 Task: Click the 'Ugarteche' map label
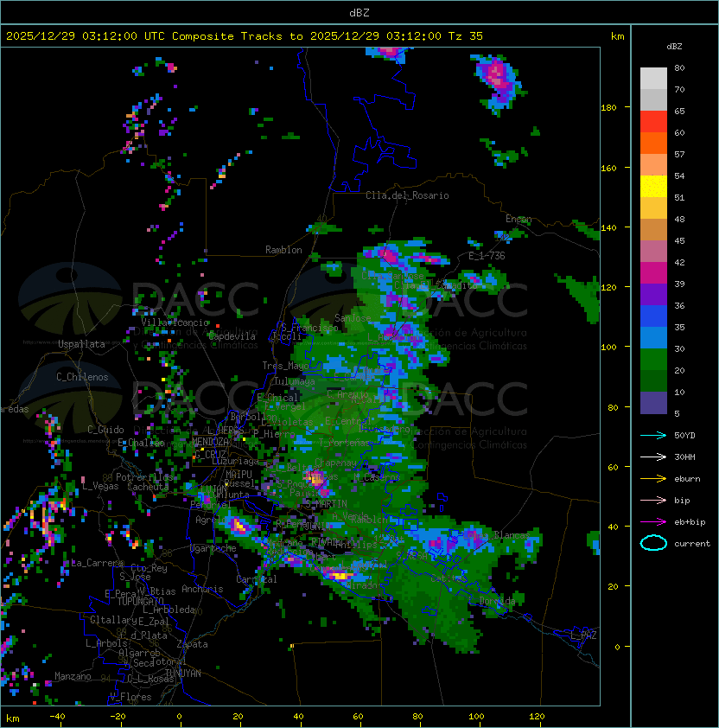[x=213, y=548]
